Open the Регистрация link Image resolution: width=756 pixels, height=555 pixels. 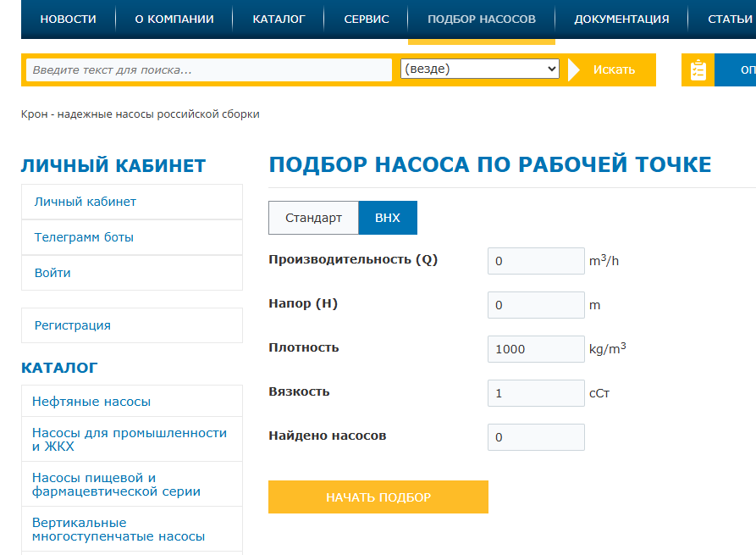coord(70,325)
